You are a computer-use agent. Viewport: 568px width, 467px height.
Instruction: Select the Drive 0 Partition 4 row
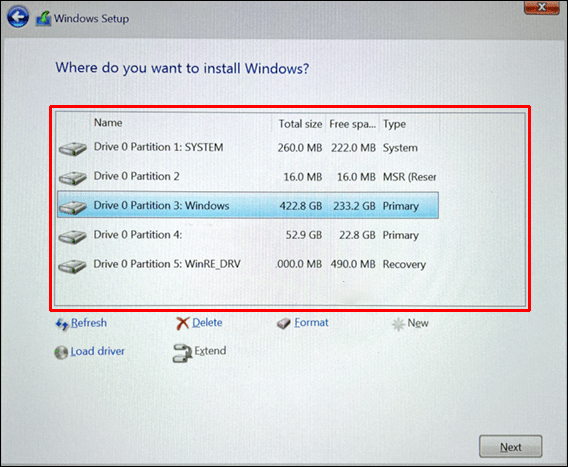(248, 235)
